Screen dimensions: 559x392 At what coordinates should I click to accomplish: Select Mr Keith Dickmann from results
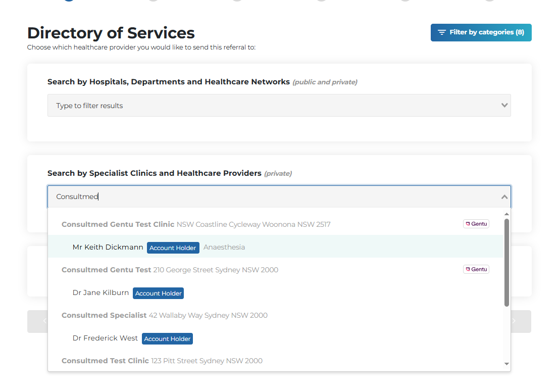click(108, 247)
